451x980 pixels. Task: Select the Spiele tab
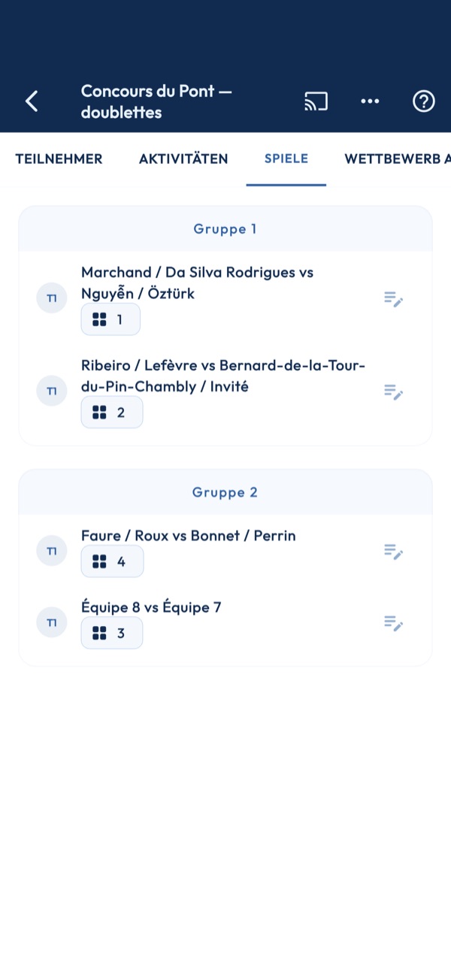pos(286,159)
